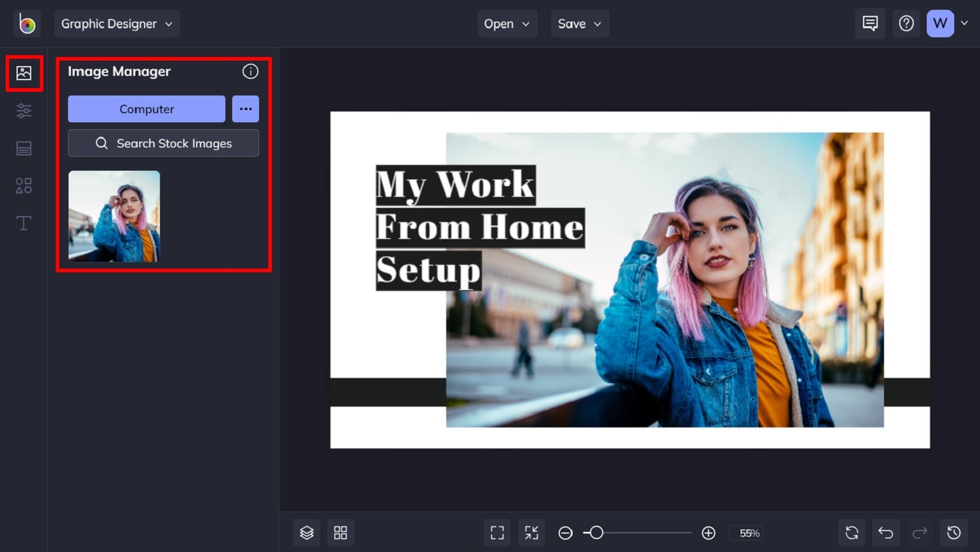Open the Image Manager panel
The image size is (980, 552).
click(x=24, y=72)
